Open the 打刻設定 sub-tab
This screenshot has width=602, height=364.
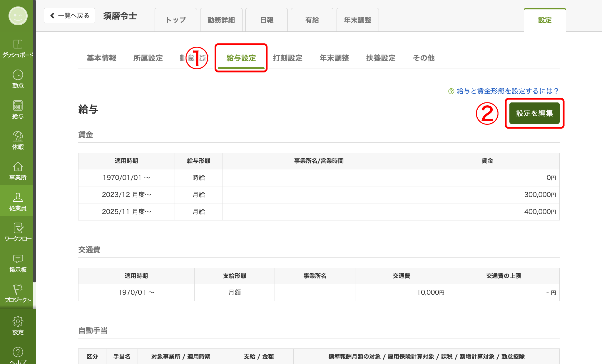pos(287,58)
